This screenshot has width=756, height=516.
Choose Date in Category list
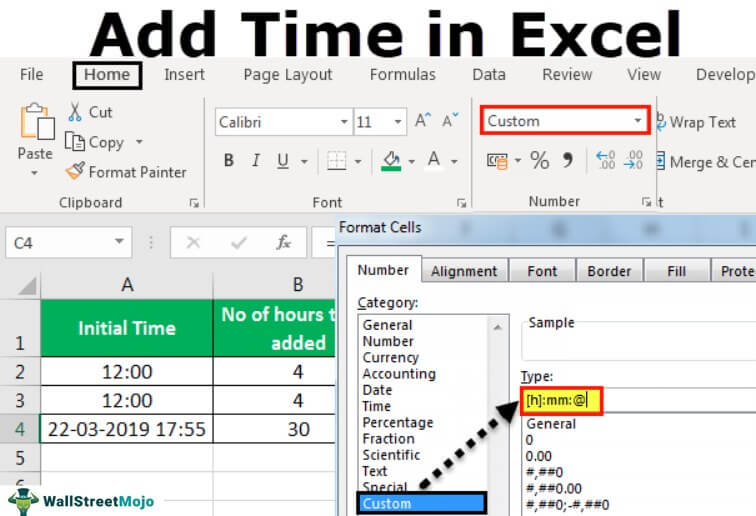(x=377, y=390)
